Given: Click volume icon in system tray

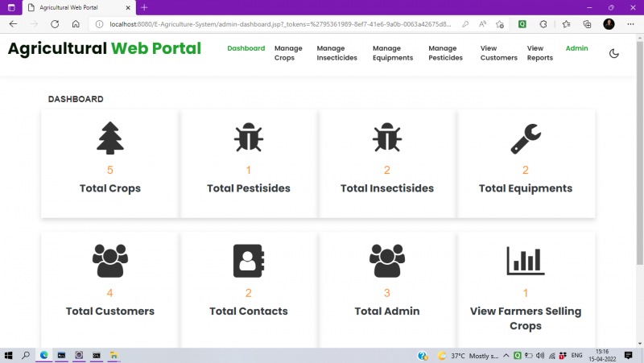Looking at the screenshot, I should coord(540,356).
